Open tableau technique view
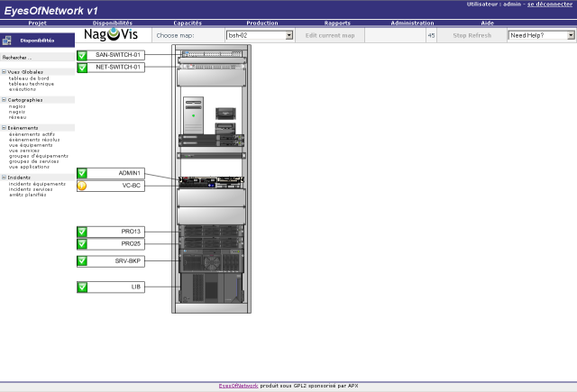The image size is (577, 392). point(32,84)
